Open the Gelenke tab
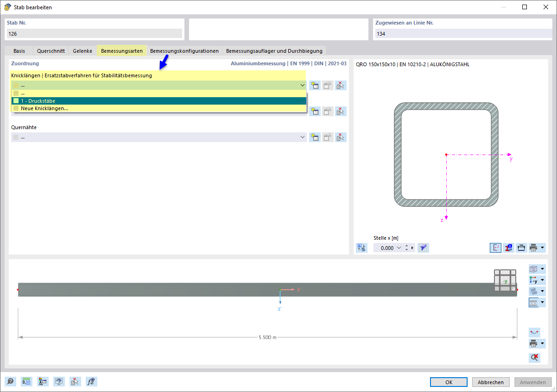The height and width of the screenshot is (392, 557). tap(82, 51)
